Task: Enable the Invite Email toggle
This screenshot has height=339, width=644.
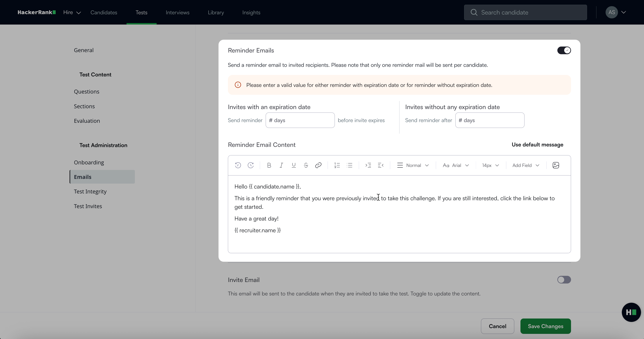Action: click(564, 280)
